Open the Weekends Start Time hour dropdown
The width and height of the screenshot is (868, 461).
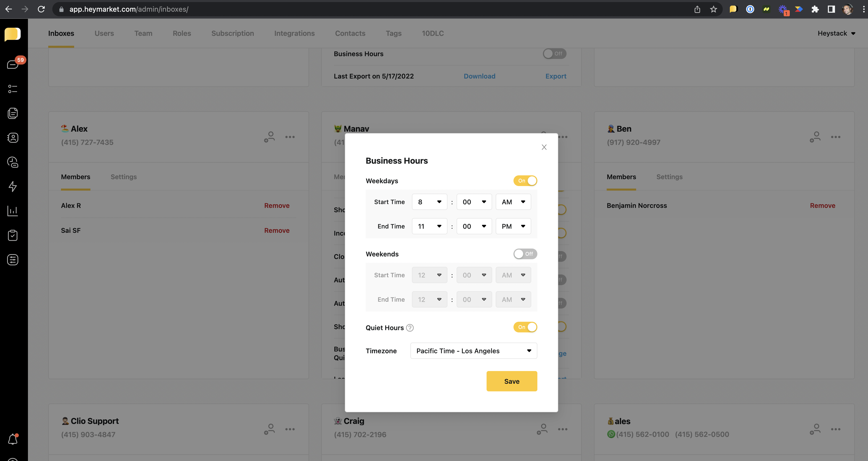coord(429,275)
